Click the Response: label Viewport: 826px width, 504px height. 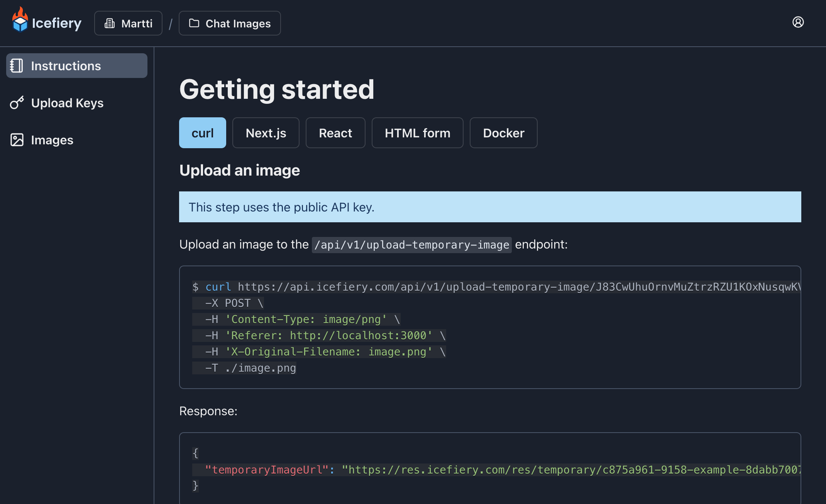(208, 411)
